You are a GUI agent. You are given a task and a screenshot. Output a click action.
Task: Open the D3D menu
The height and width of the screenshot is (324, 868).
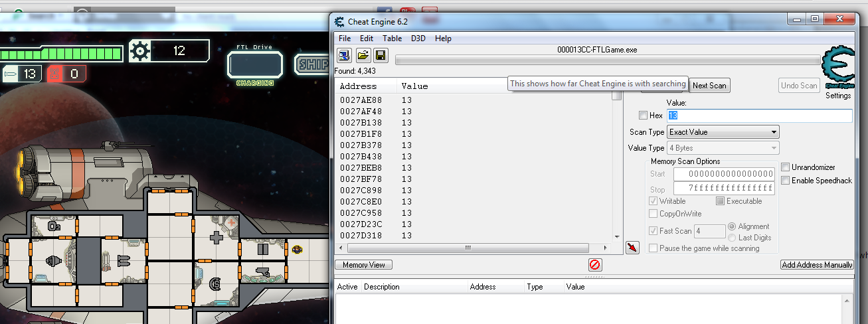418,39
